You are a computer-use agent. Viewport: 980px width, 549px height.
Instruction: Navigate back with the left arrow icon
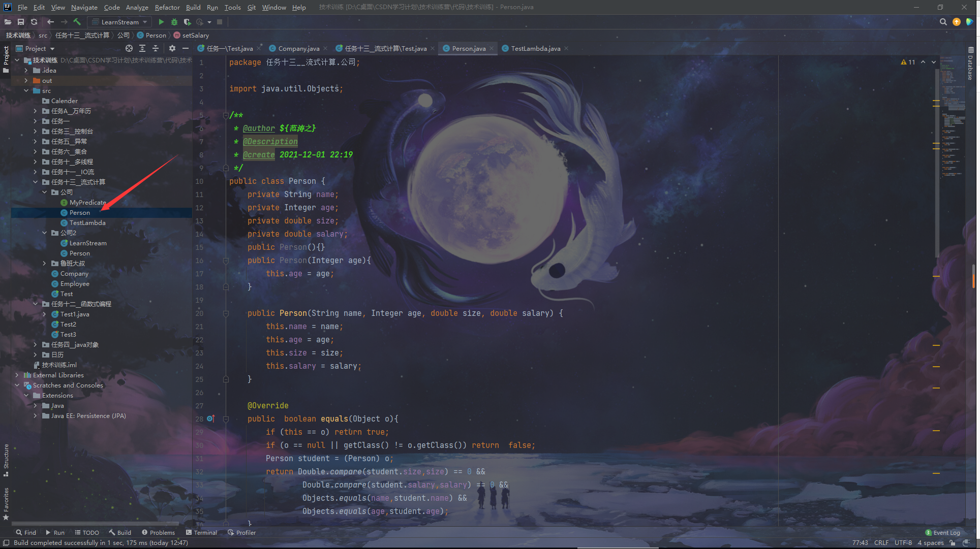(x=50, y=22)
